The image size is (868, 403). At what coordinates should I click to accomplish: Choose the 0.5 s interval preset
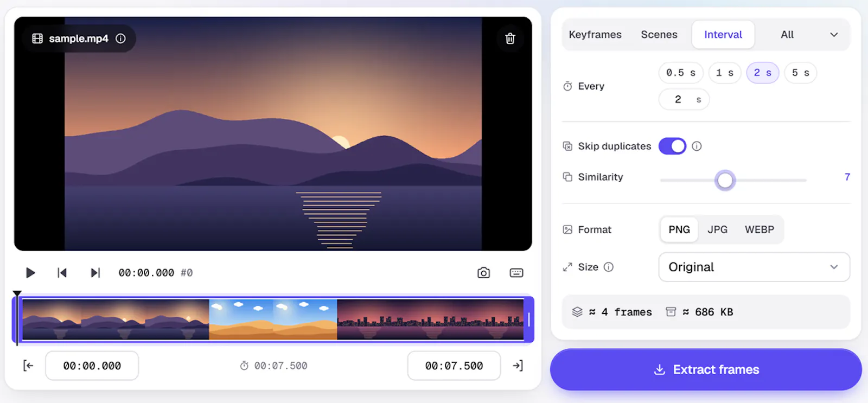[x=681, y=73]
